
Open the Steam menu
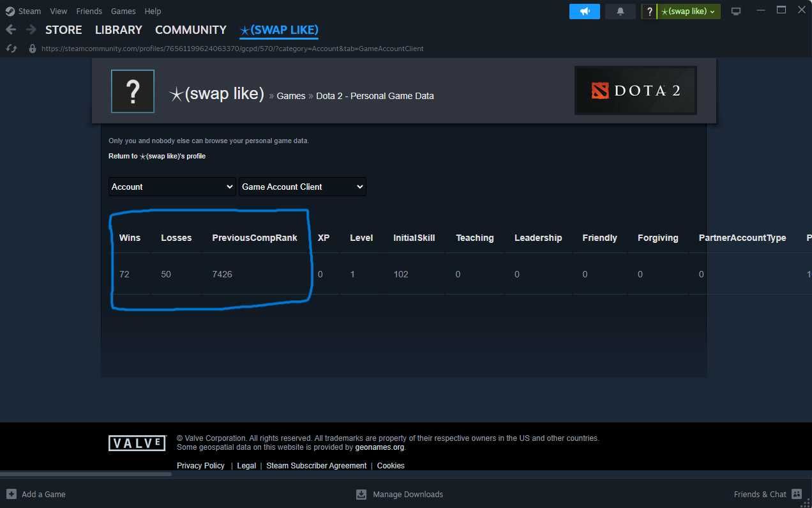pyautogui.click(x=29, y=12)
